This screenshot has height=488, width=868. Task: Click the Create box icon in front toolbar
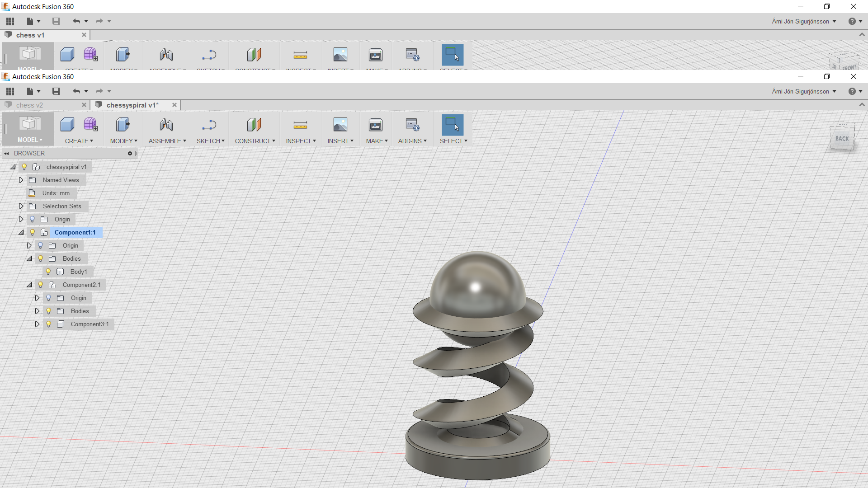point(67,125)
